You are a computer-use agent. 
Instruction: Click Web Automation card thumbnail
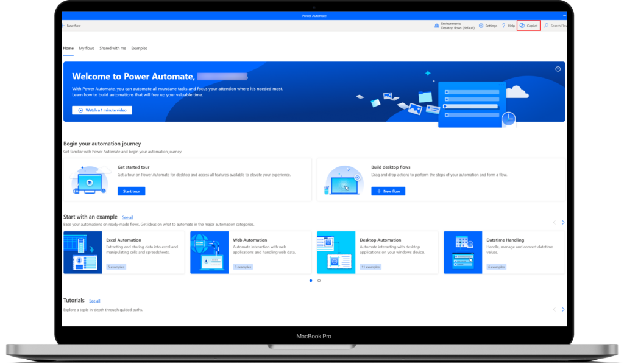tap(210, 253)
